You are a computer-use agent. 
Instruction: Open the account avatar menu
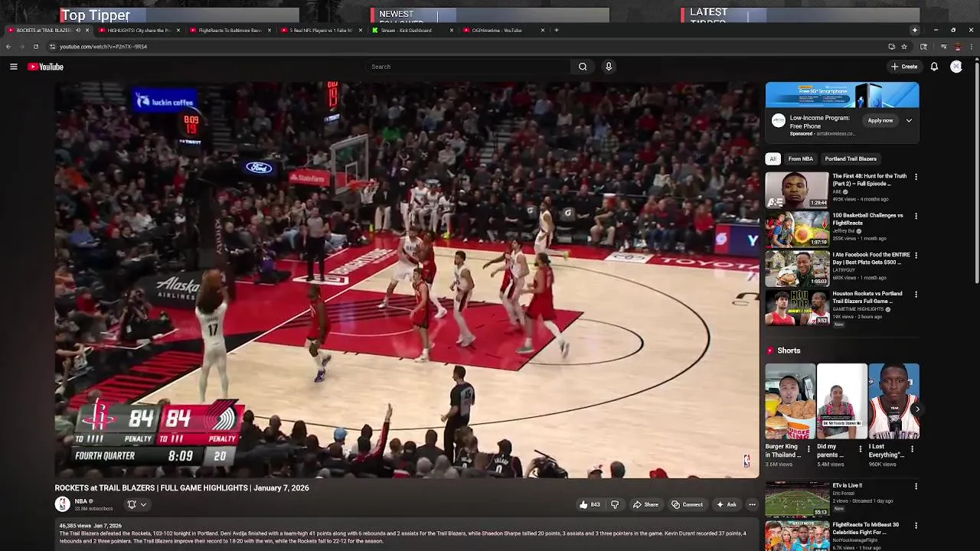coord(956,67)
